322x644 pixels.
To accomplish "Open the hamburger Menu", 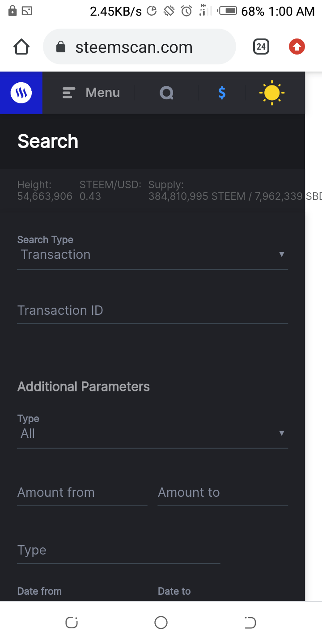I will coord(91,93).
